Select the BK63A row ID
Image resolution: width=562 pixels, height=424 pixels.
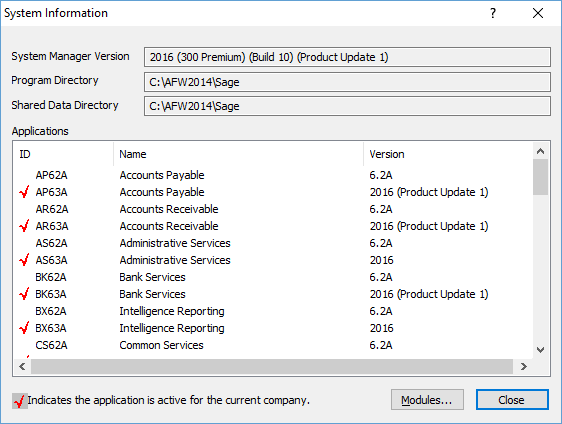tap(51, 294)
